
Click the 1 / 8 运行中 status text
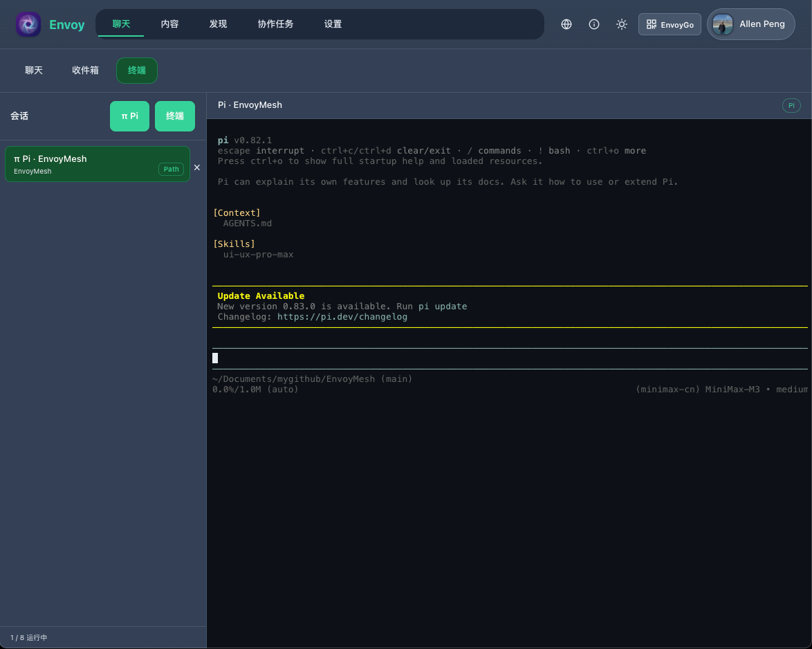(x=29, y=638)
